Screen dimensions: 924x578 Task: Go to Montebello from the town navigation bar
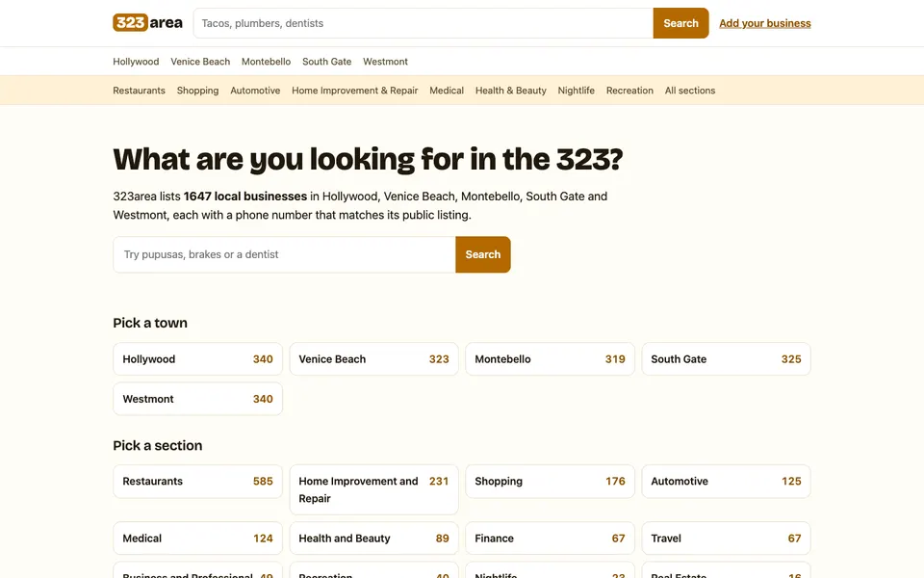click(267, 62)
